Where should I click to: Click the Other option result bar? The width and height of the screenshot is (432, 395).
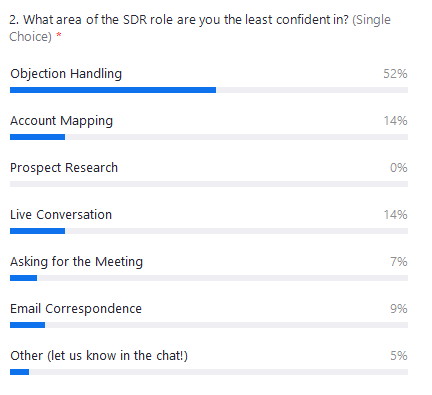click(x=209, y=372)
